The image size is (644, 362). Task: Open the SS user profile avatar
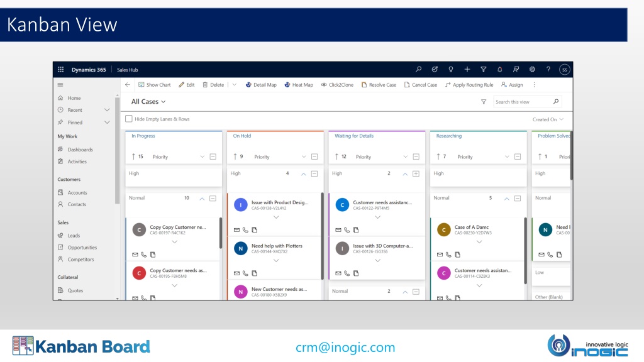(565, 69)
